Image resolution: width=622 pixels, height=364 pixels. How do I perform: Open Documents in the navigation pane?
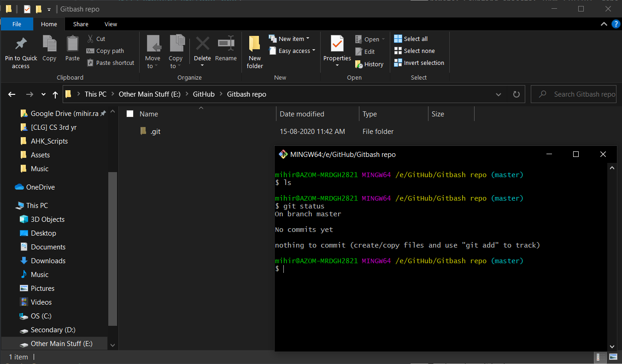click(x=42, y=247)
